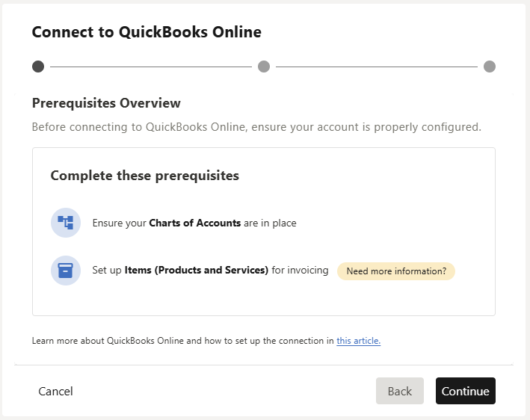Click the 'Charts of Accounts' bold text
This screenshot has width=530, height=420.
tap(194, 223)
